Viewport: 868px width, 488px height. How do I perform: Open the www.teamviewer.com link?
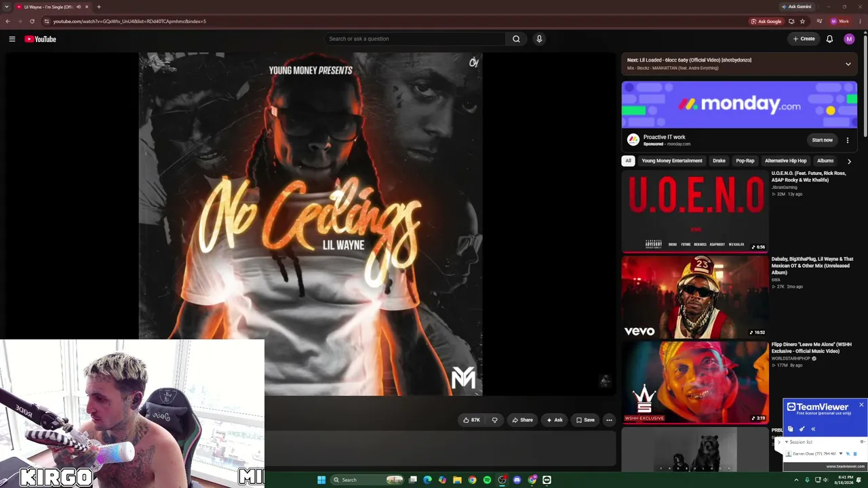846,466
